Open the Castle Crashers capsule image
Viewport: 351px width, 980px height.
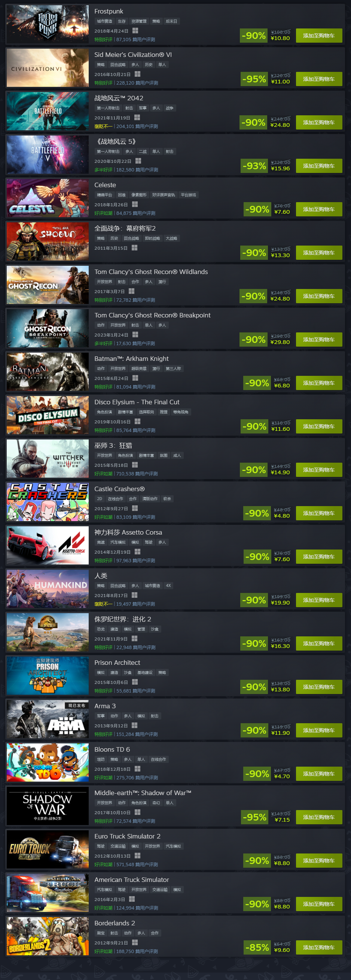48,501
